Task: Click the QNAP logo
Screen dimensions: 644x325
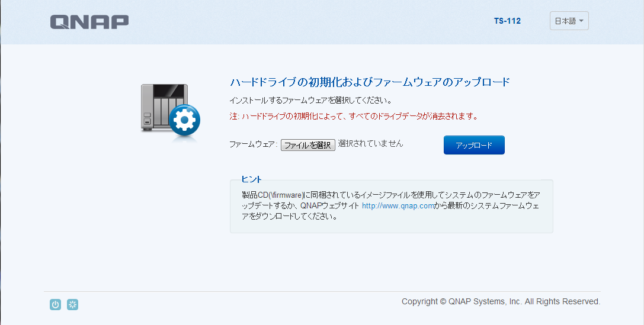Action: 89,22
